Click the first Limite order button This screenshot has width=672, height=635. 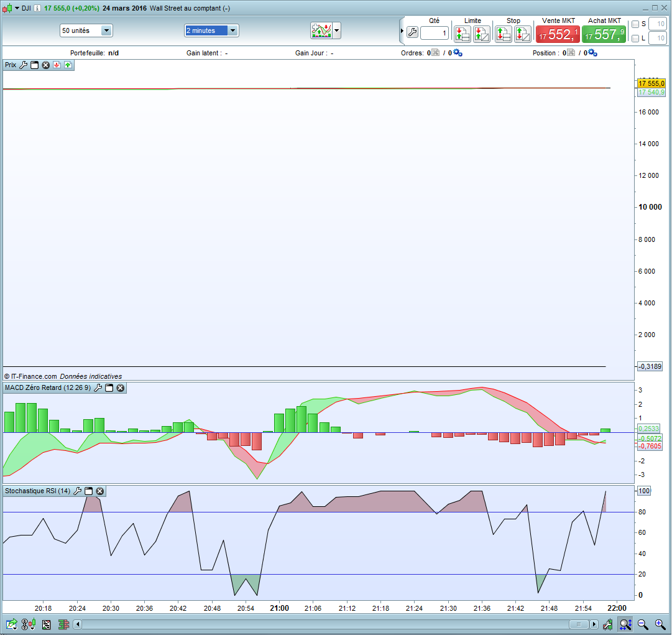coord(462,34)
